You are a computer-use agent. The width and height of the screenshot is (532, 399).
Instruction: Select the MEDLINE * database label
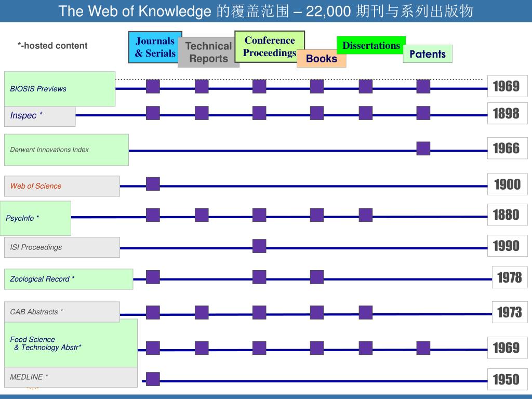tap(71, 377)
